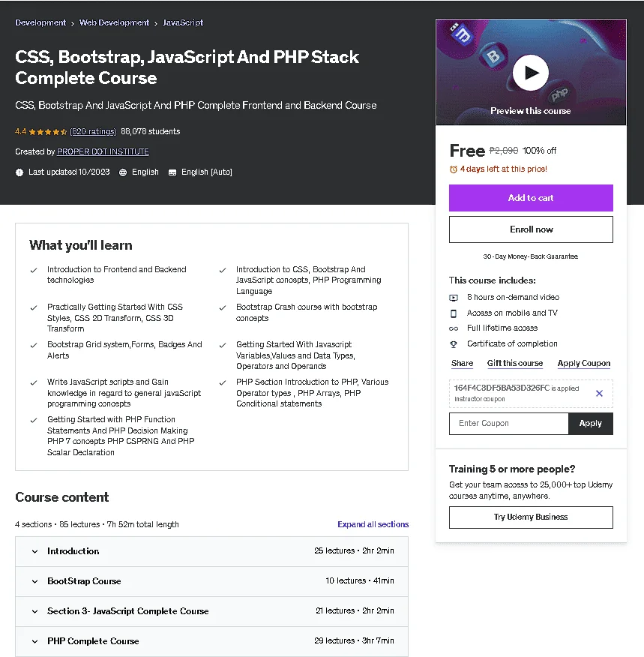The width and height of the screenshot is (644, 657).
Task: Click Expand all sections link
Action: coord(373,524)
